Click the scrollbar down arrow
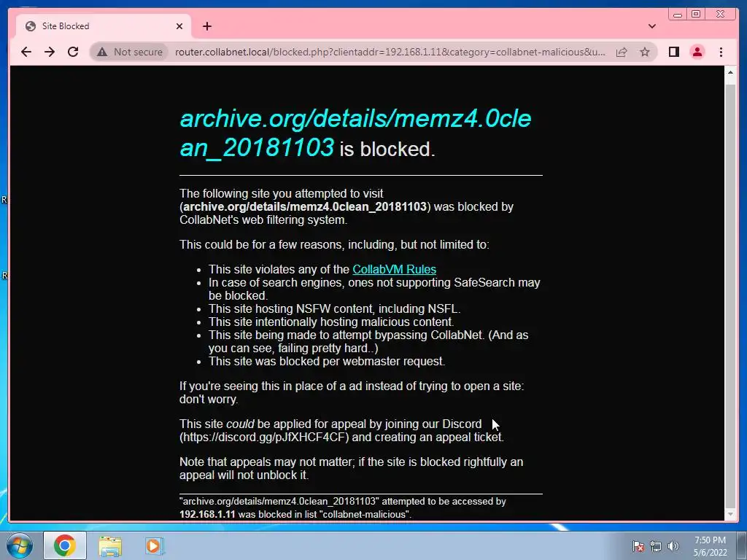Screen dimensions: 747x560 click(x=729, y=514)
